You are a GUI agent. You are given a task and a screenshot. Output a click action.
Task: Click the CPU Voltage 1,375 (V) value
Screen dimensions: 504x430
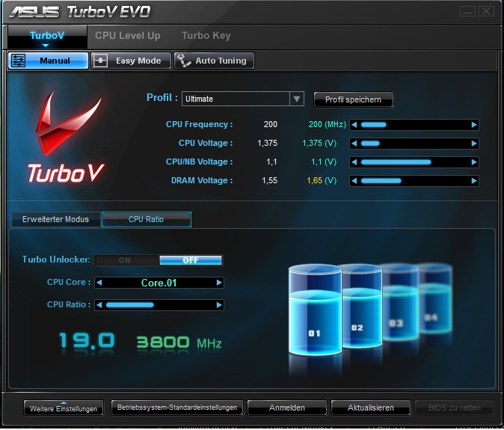[319, 143]
